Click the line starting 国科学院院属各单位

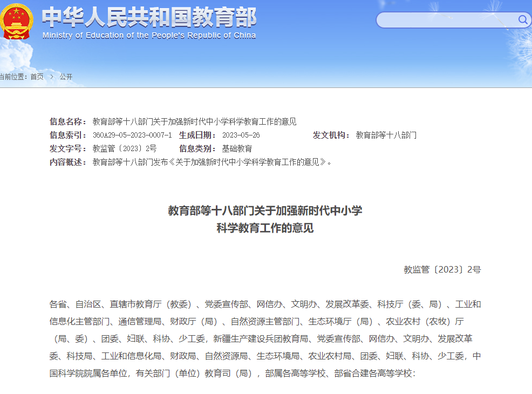pyautogui.click(x=233, y=373)
